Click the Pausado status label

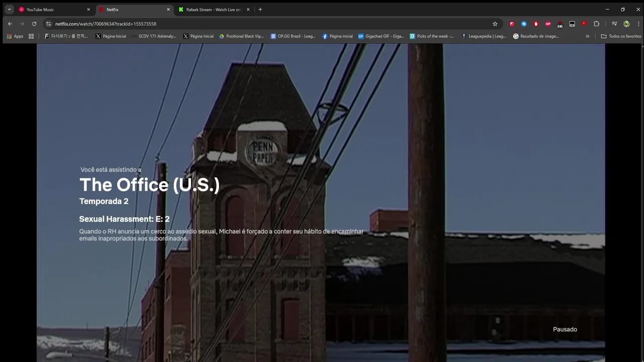pos(565,329)
